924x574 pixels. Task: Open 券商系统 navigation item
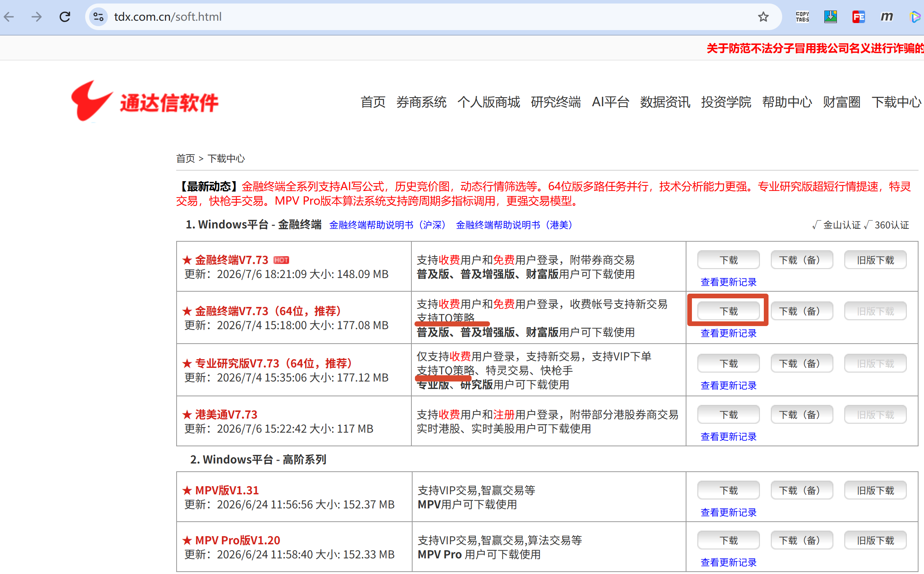coord(421,102)
